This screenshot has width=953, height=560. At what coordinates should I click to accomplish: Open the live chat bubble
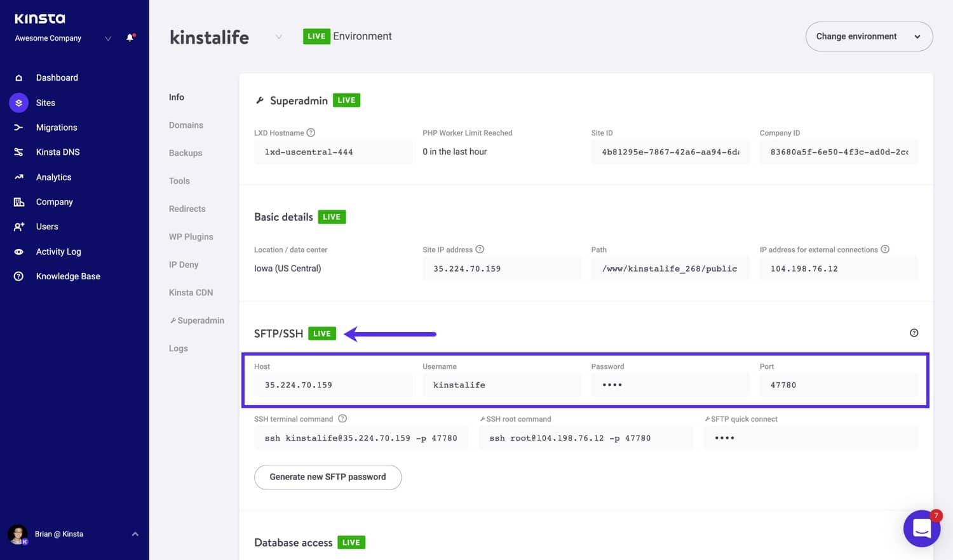[922, 528]
